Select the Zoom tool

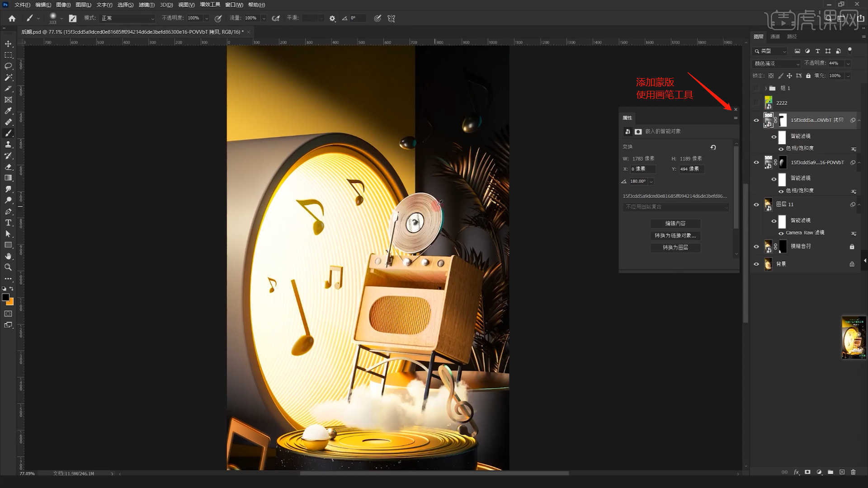8,267
